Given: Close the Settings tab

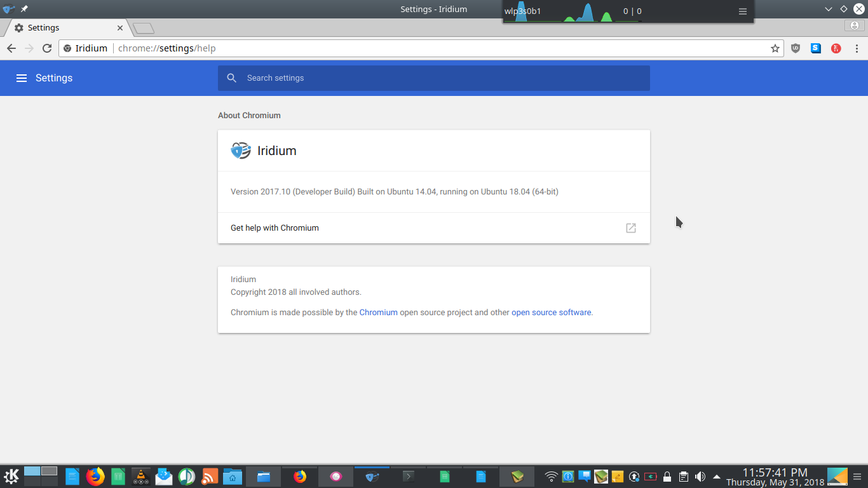Looking at the screenshot, I should (120, 28).
